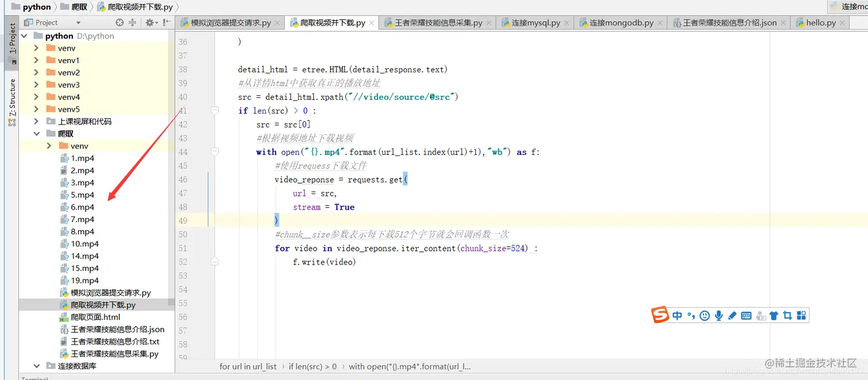
Task: Close the 模拟浏览器提交请求.py tab
Action: pyautogui.click(x=278, y=23)
